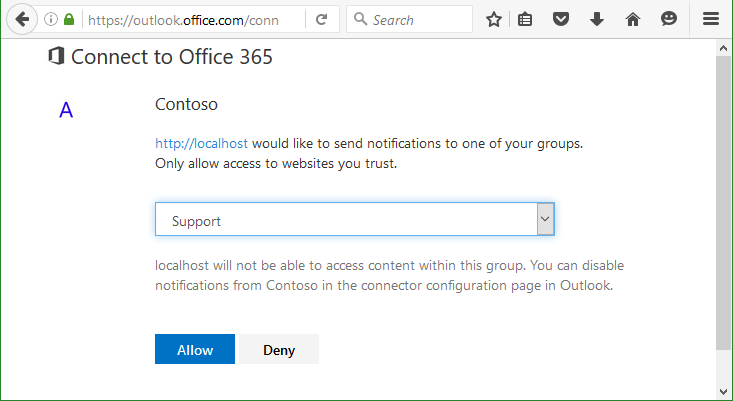This screenshot has width=733, height=401.
Task: Click the smiley face toolbar icon
Action: coord(669,19)
